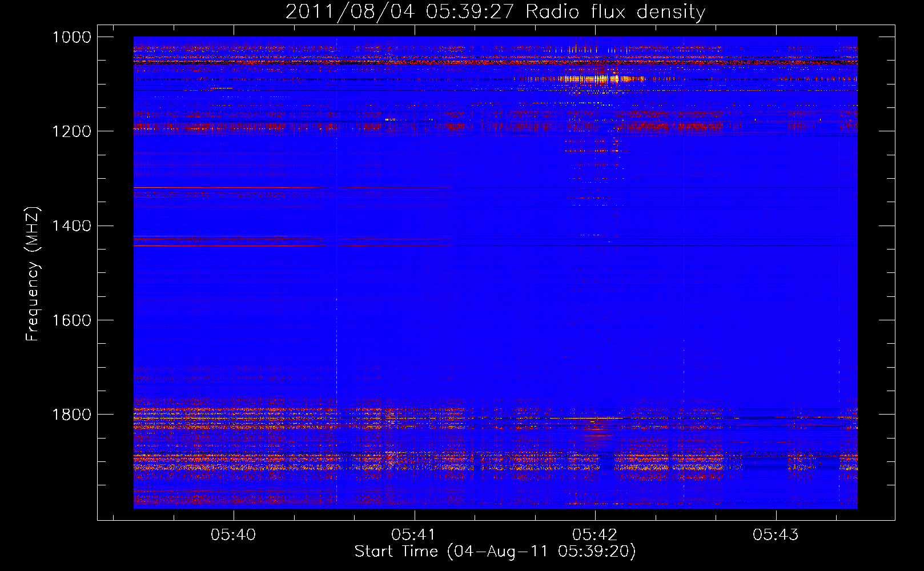Click the 1000 frequency tick label

pyautogui.click(x=72, y=37)
